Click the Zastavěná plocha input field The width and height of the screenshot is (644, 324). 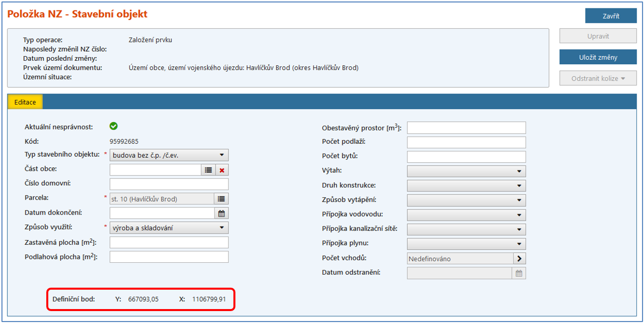(169, 242)
